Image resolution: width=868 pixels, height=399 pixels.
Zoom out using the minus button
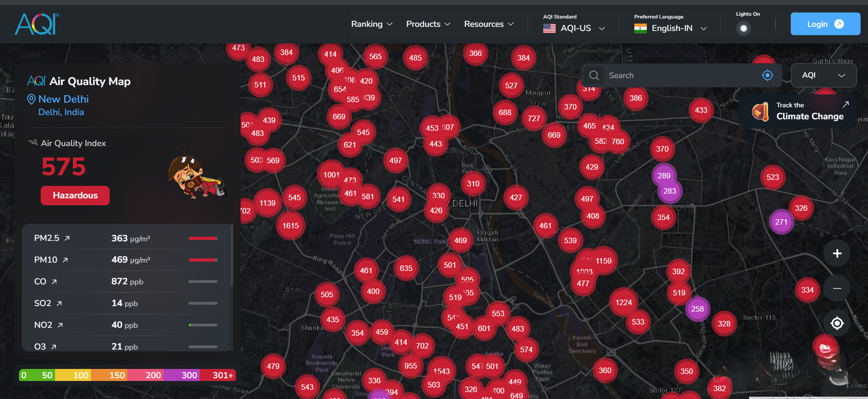click(837, 289)
